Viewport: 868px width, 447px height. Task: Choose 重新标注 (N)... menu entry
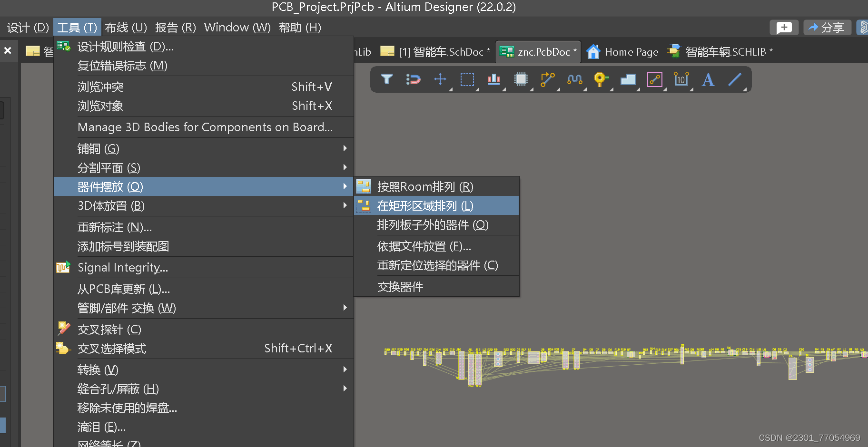[x=204, y=227]
